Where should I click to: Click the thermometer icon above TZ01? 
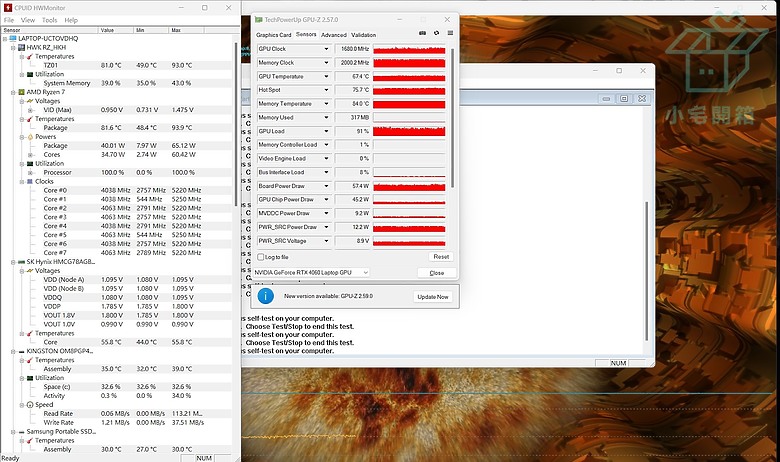(x=30, y=56)
